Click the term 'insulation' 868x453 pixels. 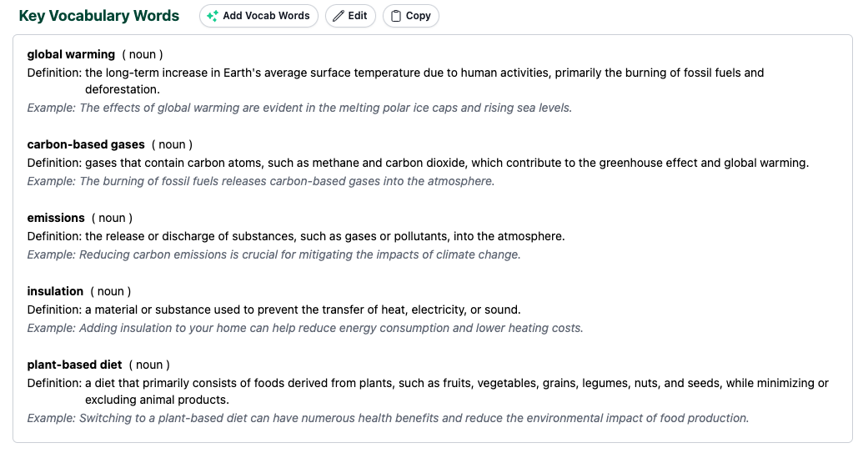tap(55, 291)
